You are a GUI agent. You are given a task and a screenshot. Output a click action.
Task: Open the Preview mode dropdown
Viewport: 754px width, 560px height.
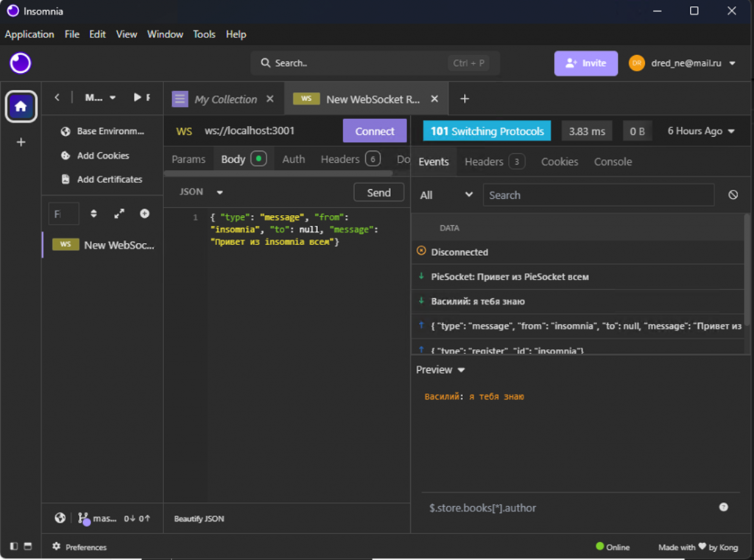[440, 369]
